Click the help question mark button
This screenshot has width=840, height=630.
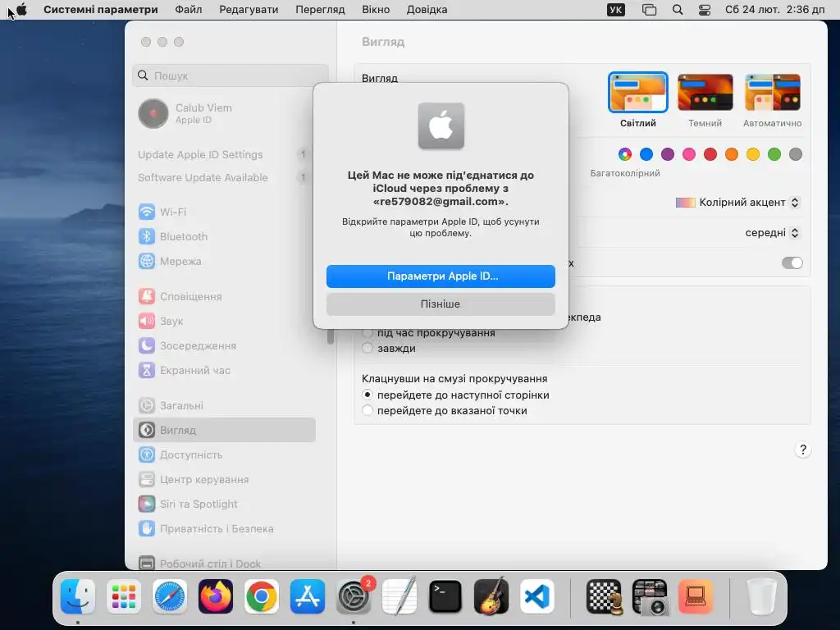pyautogui.click(x=802, y=450)
